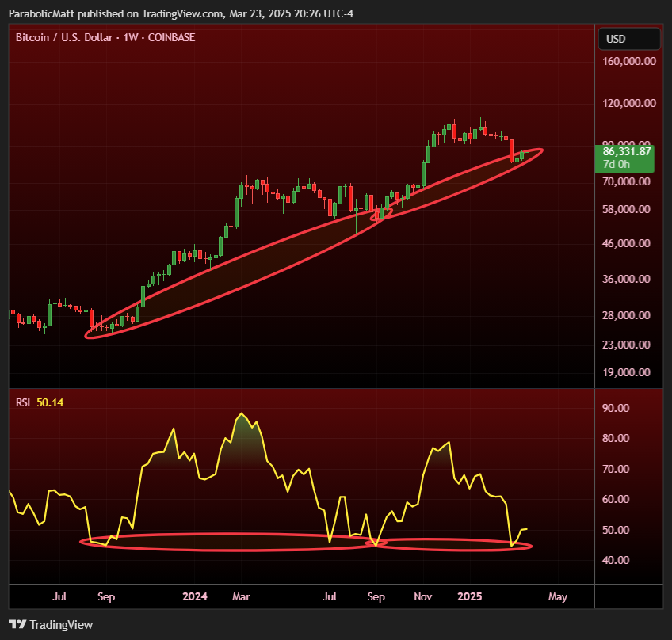
Task: Select the RSI indicator label
Action: (24, 402)
